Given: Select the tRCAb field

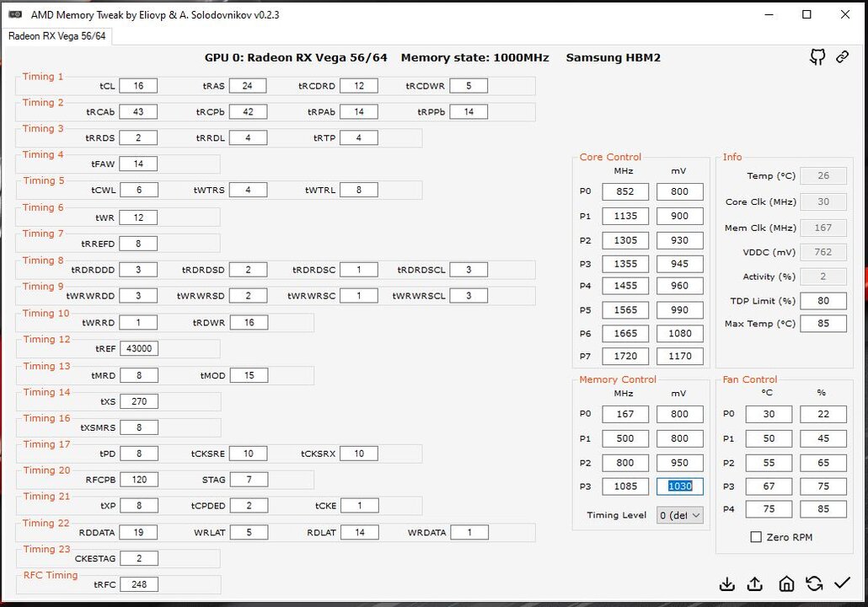Looking at the screenshot, I should tap(138, 112).
